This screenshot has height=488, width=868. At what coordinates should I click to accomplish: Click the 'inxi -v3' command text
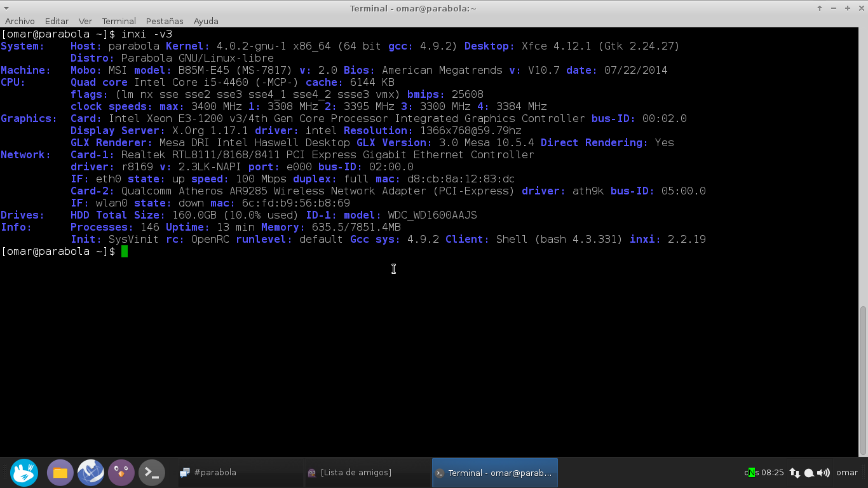(x=147, y=34)
